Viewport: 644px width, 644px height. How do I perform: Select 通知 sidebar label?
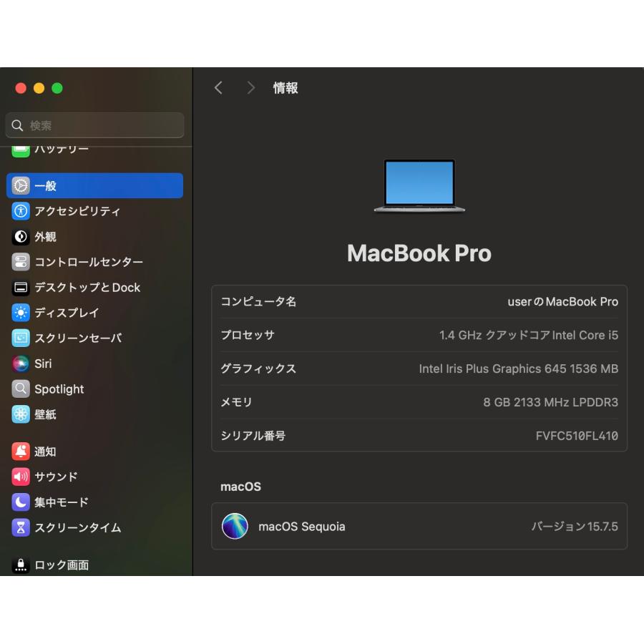click(45, 452)
